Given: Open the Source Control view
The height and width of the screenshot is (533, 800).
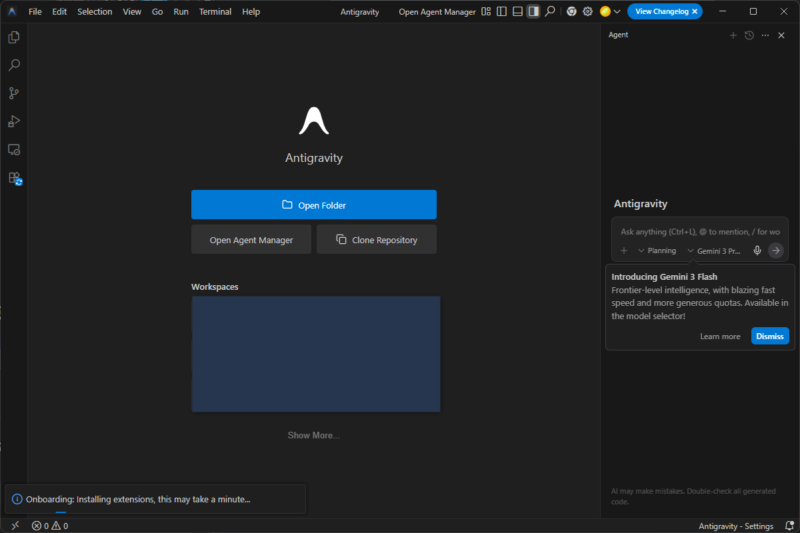Looking at the screenshot, I should (14, 93).
